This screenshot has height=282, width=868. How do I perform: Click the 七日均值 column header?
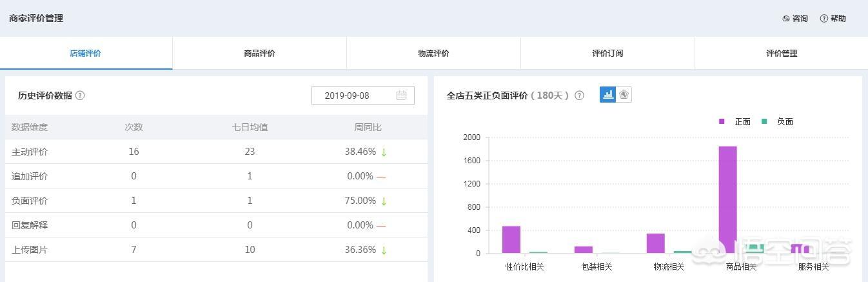[x=250, y=127]
